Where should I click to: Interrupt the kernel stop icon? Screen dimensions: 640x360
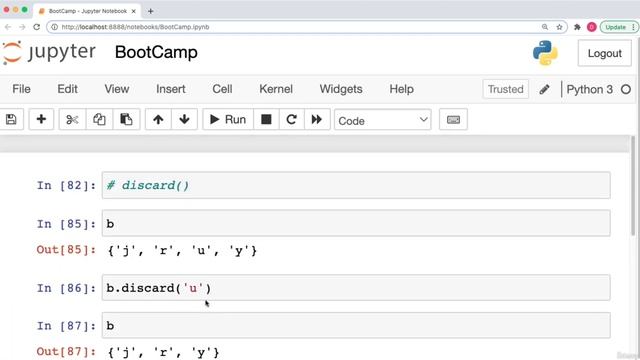(x=266, y=119)
